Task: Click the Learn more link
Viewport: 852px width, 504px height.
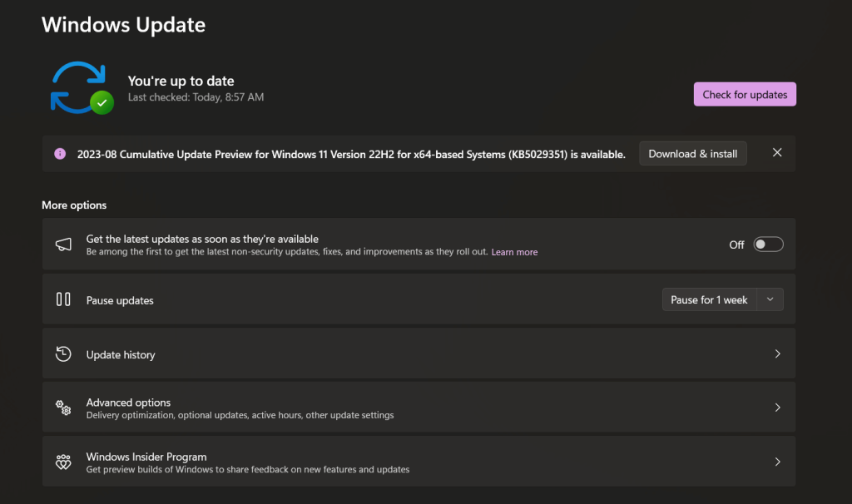Action: [514, 252]
